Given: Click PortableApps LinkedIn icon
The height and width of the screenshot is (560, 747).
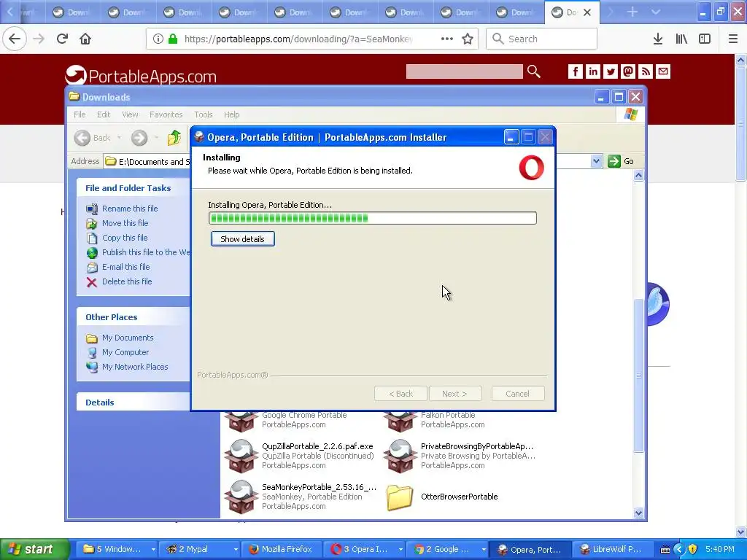Looking at the screenshot, I should (x=592, y=71).
